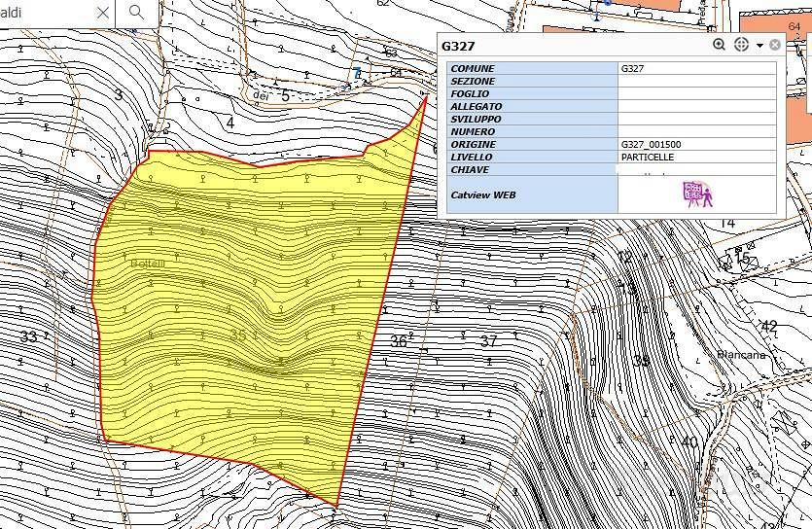Screen dimensions: 812x529
Task: Select the ORIGINE value G327_001500
Action: 697,145
